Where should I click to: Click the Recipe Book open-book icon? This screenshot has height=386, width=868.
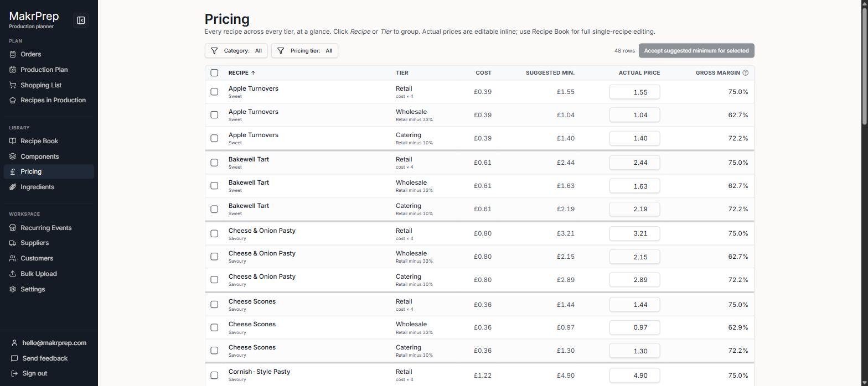13,141
